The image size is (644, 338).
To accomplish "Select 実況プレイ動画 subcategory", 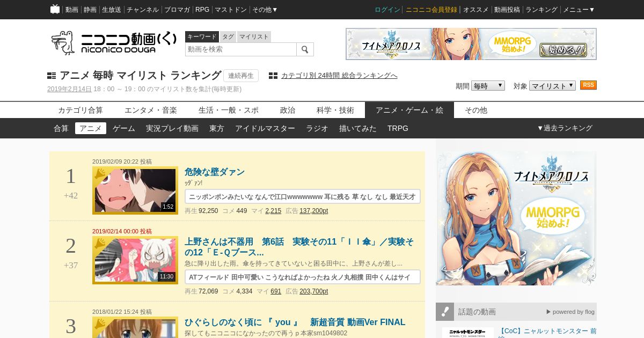I will (172, 128).
